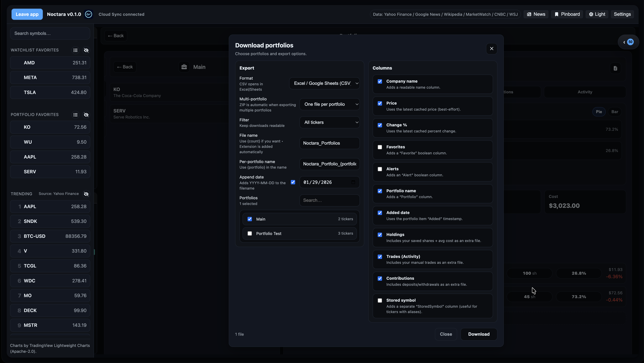Open Watchlist Favorites list view
The height and width of the screenshot is (363, 644).
click(x=75, y=50)
